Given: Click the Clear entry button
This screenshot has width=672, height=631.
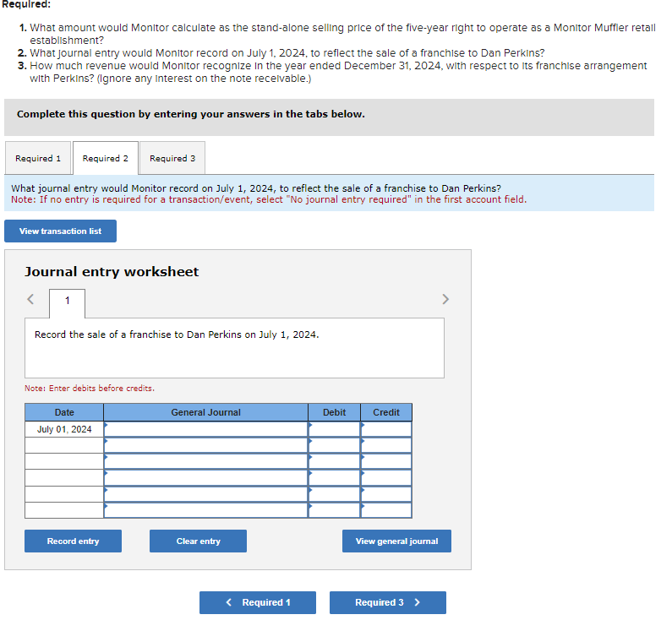Looking at the screenshot, I should (198, 541).
